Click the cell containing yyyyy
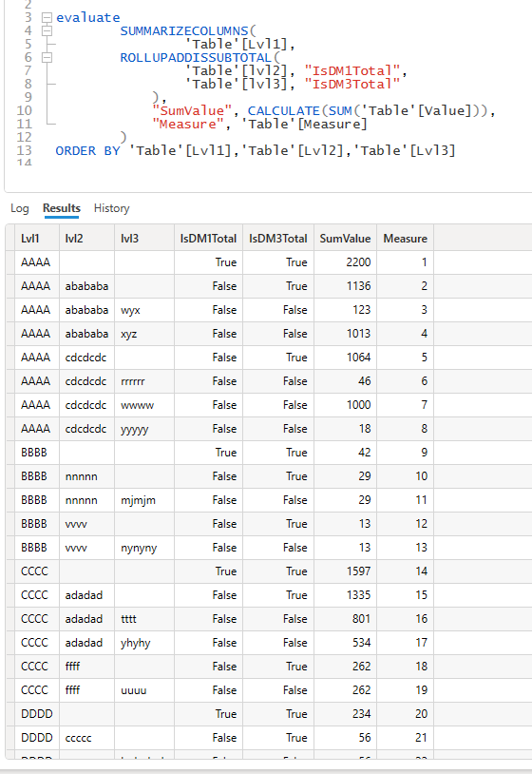532x774 pixels. pos(144,429)
